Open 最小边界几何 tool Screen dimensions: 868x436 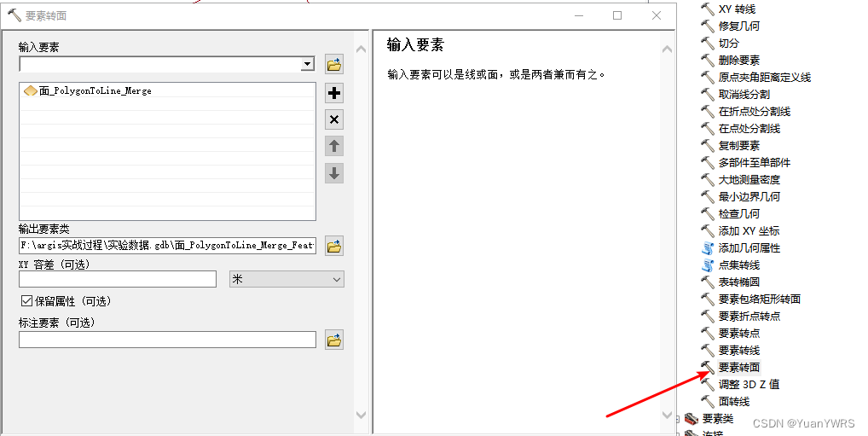click(x=749, y=197)
